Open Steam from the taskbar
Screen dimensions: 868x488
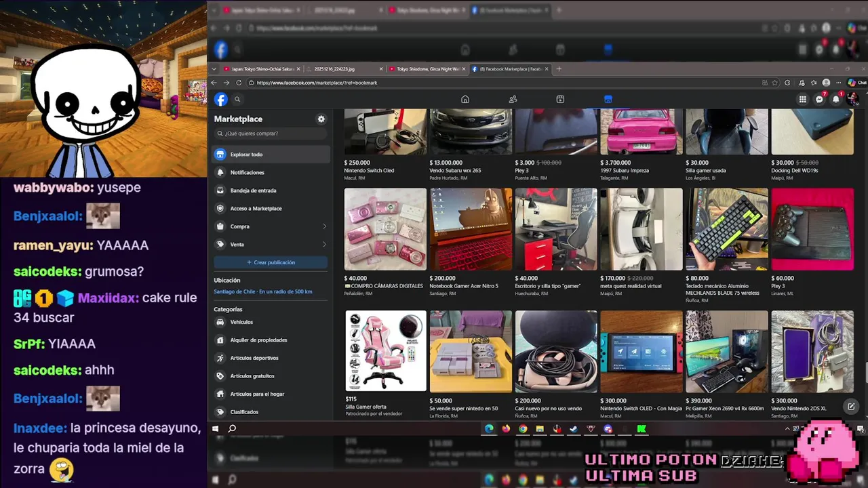574,428
